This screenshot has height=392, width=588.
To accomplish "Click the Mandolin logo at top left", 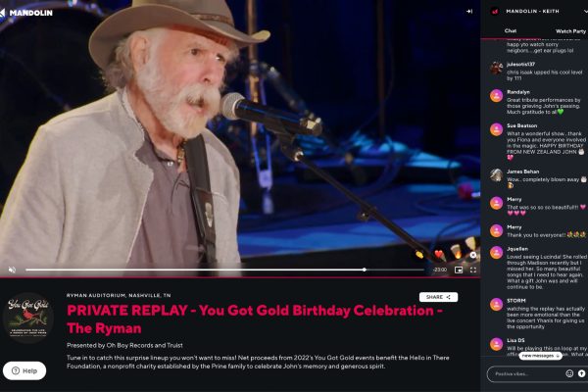I will pyautogui.click(x=29, y=10).
